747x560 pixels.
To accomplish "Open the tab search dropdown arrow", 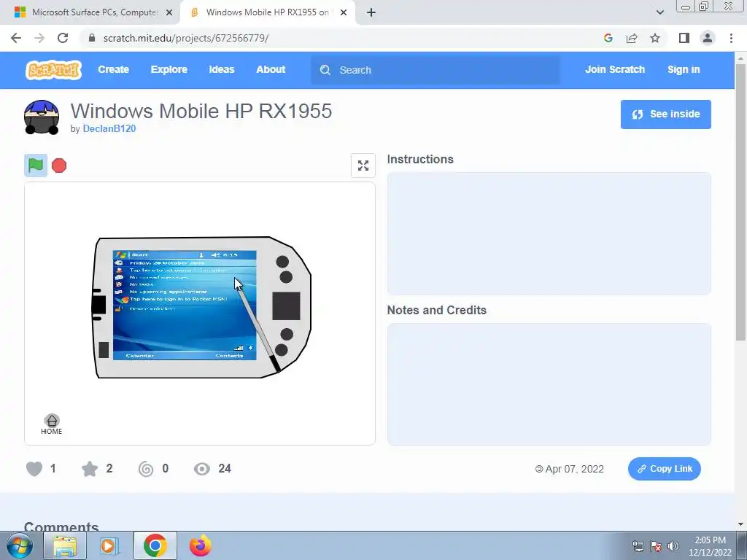I will 659,13.
